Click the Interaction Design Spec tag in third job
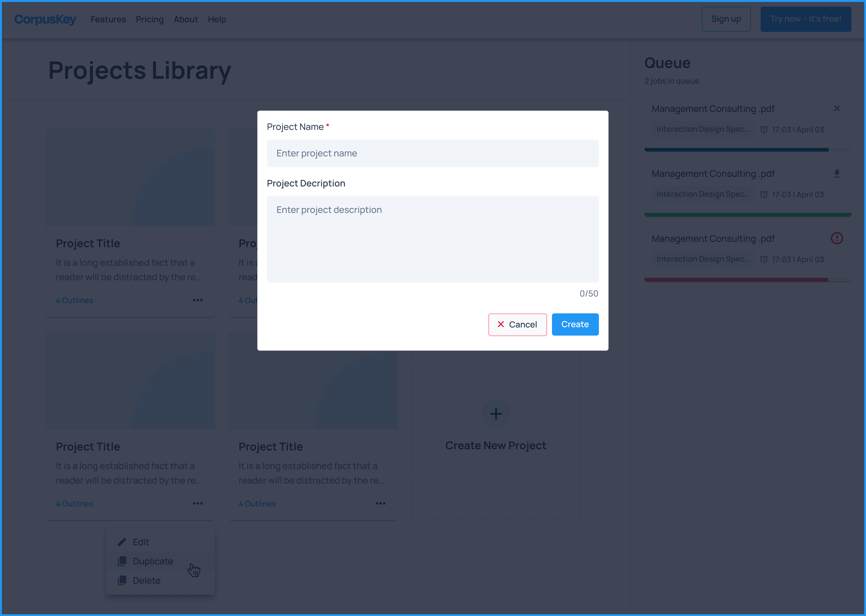The height and width of the screenshot is (616, 866). [x=703, y=259]
